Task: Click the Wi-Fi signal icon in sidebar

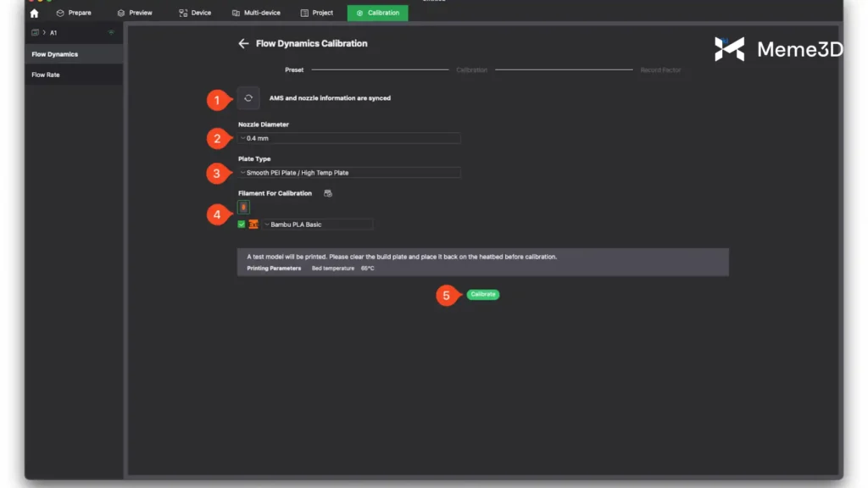Action: point(111,33)
